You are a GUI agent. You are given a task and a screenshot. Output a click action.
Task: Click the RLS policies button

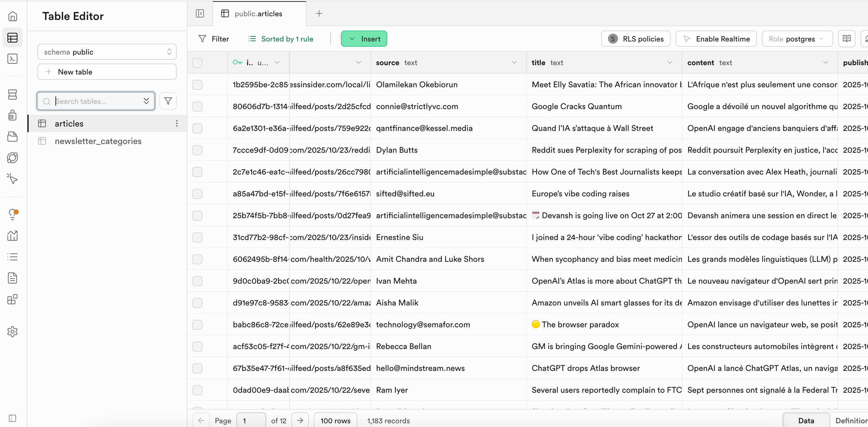click(x=635, y=39)
